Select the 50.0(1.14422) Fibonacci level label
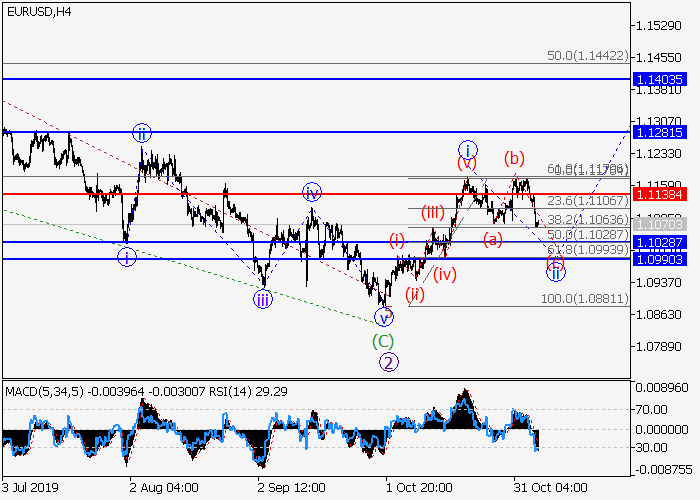The width and height of the screenshot is (700, 500). (x=588, y=57)
